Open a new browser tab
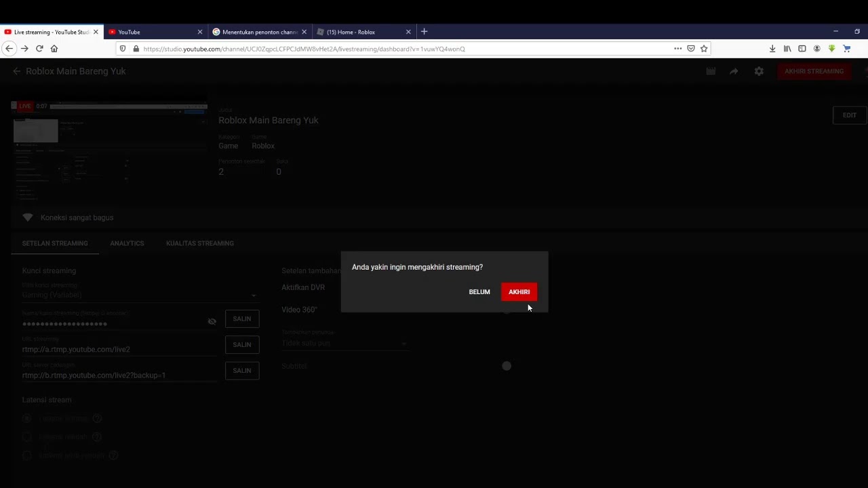Image resolution: width=868 pixels, height=488 pixels. click(424, 32)
